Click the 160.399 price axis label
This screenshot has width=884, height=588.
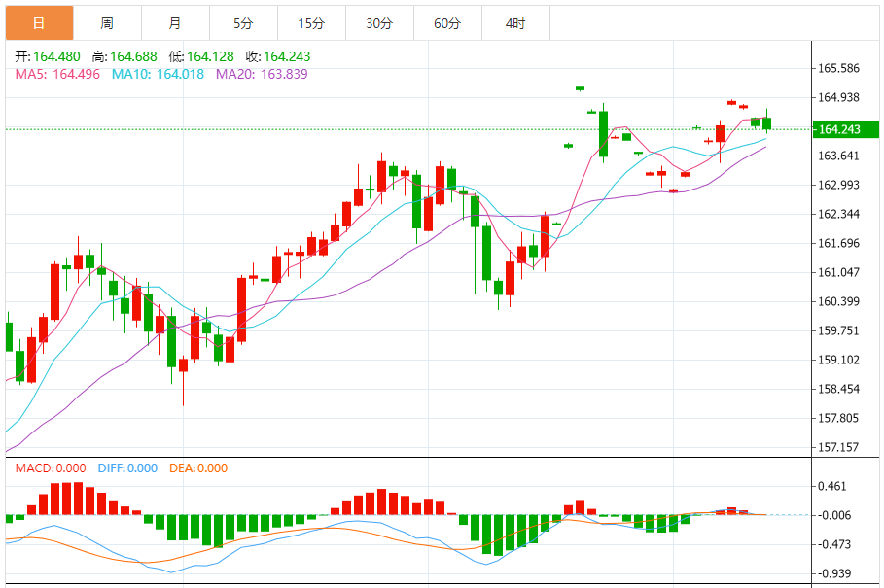(839, 302)
